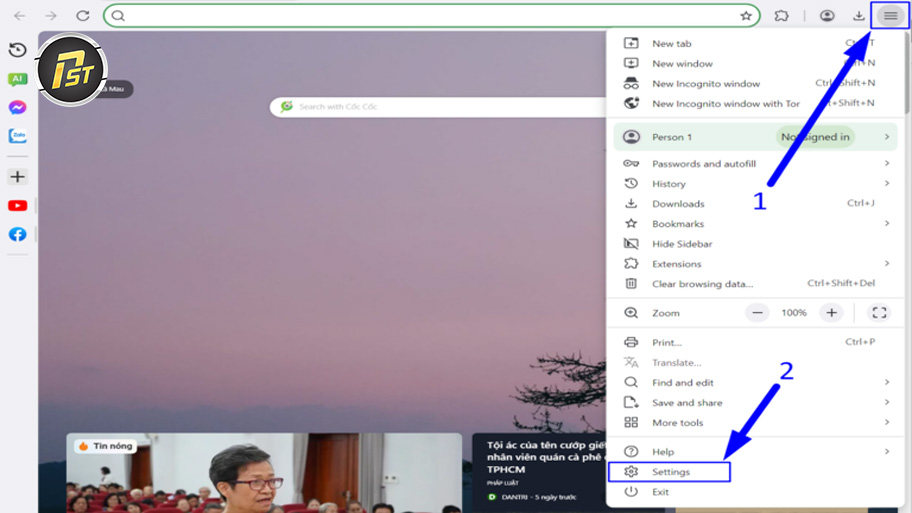This screenshot has width=912, height=513.
Task: Open Downloads from the menu
Action: 755,204
